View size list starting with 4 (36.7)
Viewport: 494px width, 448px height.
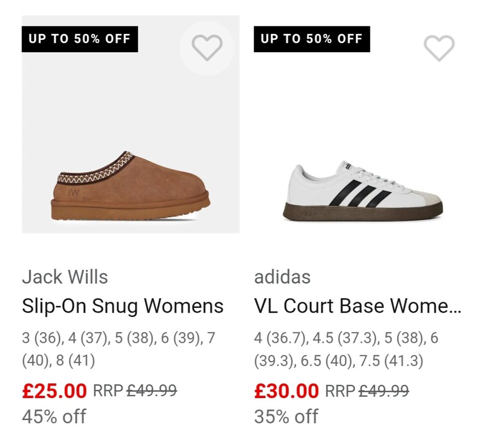(x=346, y=349)
